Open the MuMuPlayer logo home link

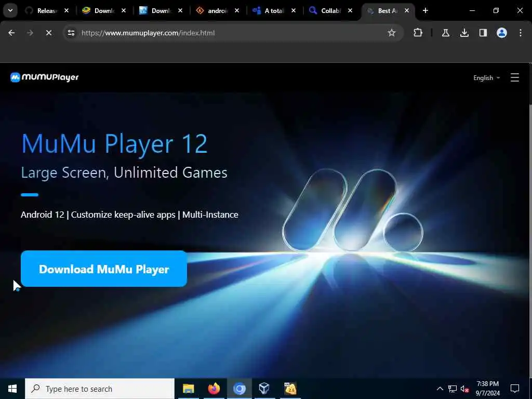pos(45,77)
